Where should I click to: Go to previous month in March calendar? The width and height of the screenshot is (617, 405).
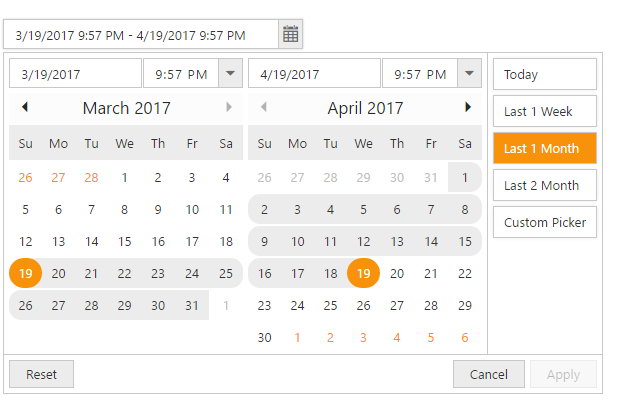click(x=25, y=107)
